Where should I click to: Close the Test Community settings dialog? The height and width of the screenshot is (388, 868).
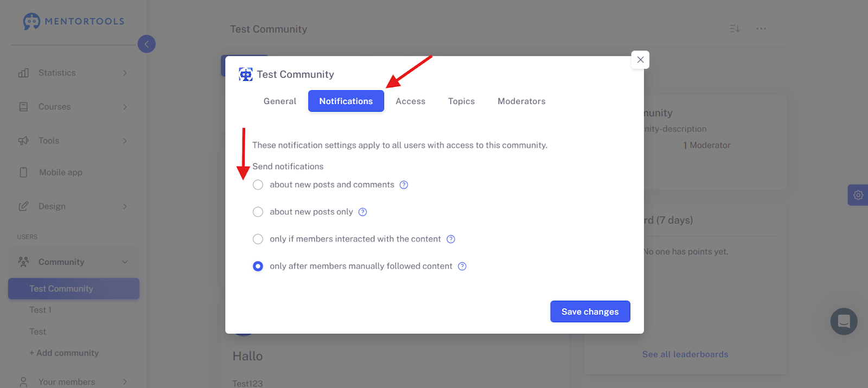(x=641, y=60)
